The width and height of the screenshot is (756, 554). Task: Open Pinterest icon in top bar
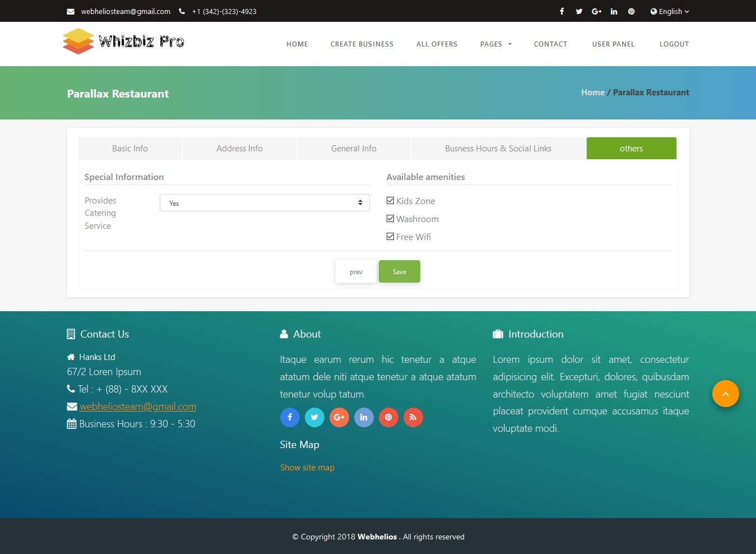(631, 11)
